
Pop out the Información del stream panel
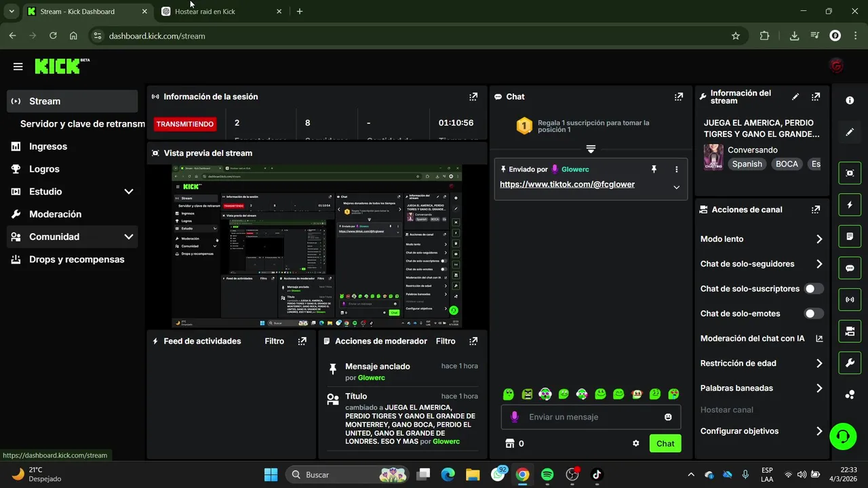[816, 97]
